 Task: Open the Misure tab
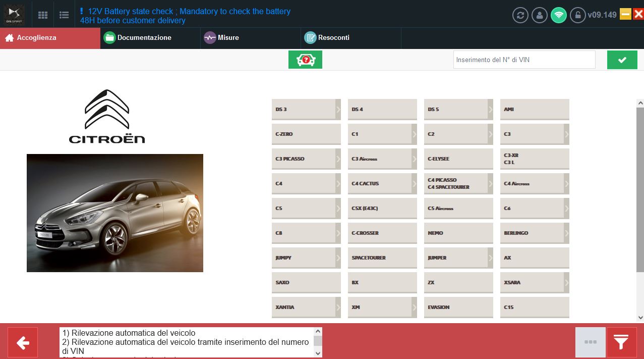tap(251, 38)
